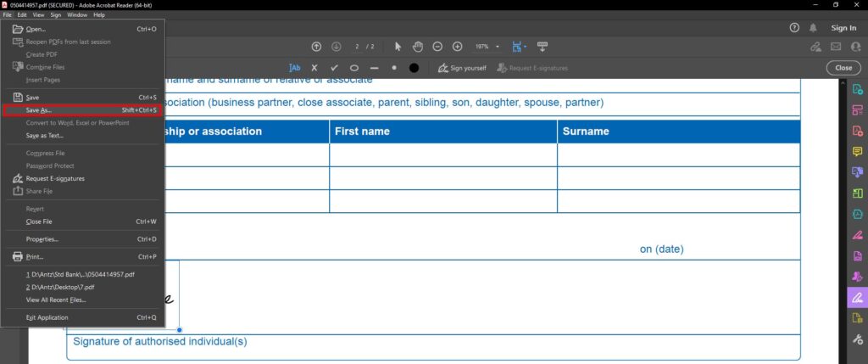868x364 pixels.
Task: Choose the crossmark annotation tool
Action: point(314,68)
